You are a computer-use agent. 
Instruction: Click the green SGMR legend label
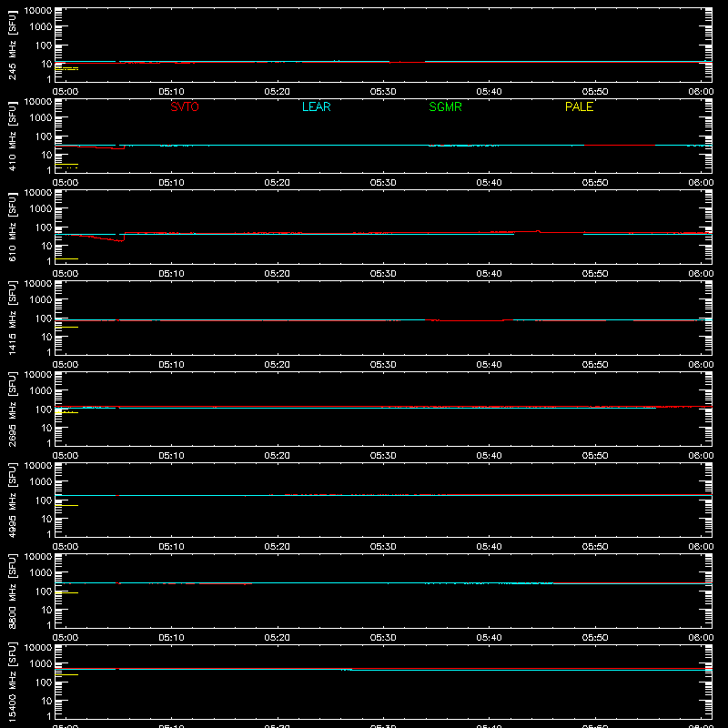click(x=445, y=106)
